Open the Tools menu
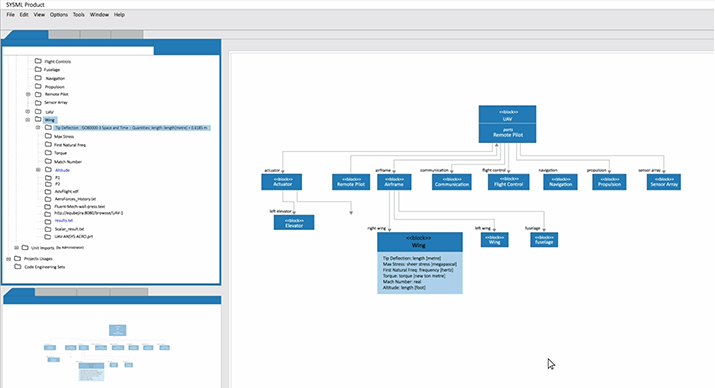Screen dimensions: 715x388 pyautogui.click(x=79, y=15)
